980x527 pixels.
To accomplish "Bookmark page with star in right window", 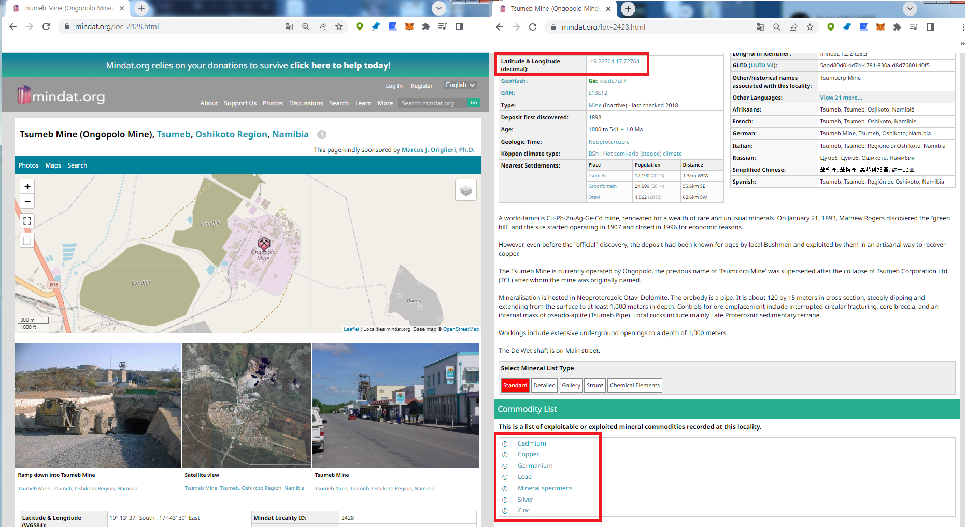I will point(810,27).
